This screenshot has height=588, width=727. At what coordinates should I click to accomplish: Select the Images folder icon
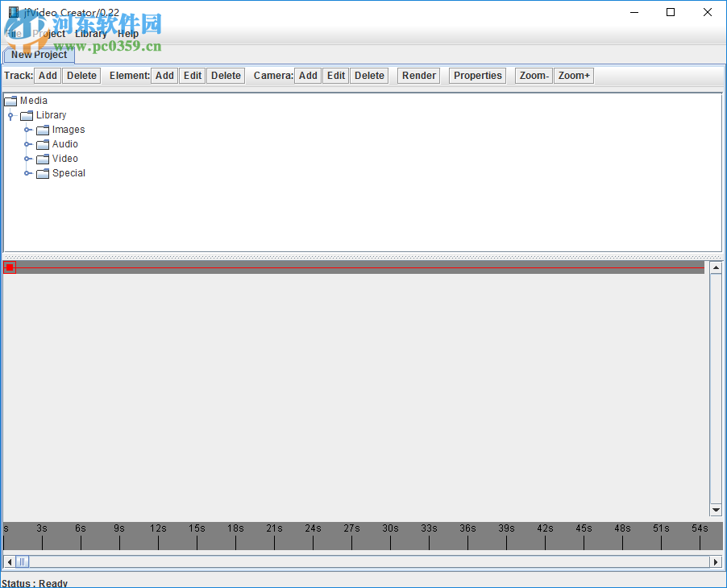click(x=43, y=129)
